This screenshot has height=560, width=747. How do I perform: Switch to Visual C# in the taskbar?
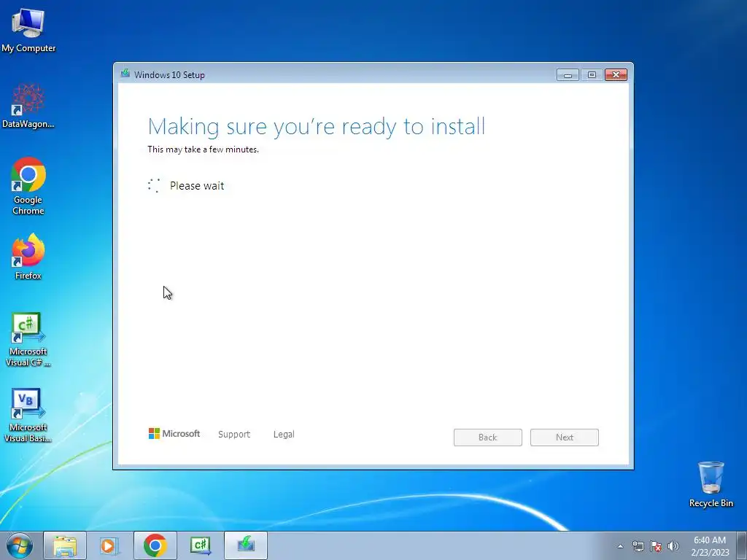(x=200, y=545)
